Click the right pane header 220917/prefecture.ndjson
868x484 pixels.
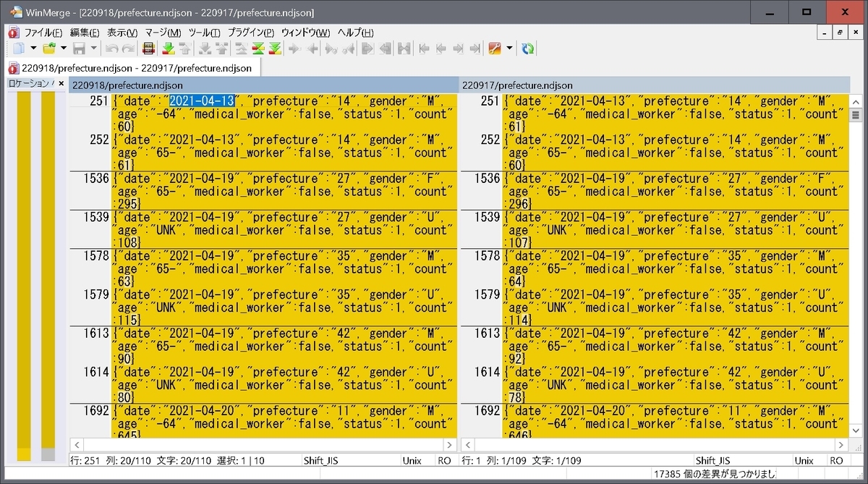(x=654, y=85)
